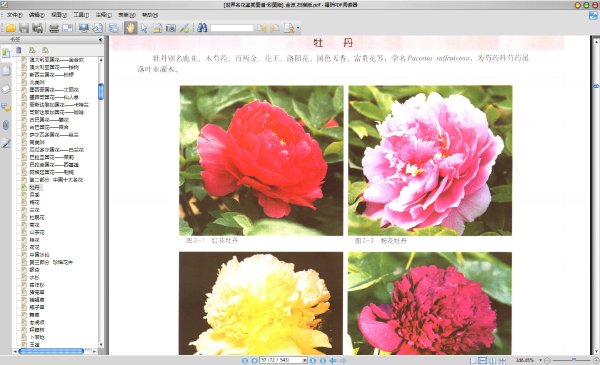600x365 pixels.
Task: Jump to previous search result icon
Action: click(x=261, y=28)
